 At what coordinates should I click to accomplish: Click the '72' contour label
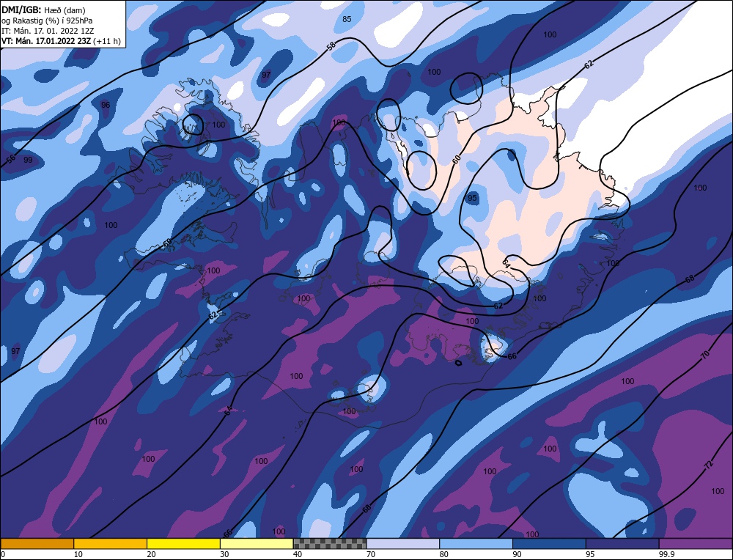(x=708, y=465)
